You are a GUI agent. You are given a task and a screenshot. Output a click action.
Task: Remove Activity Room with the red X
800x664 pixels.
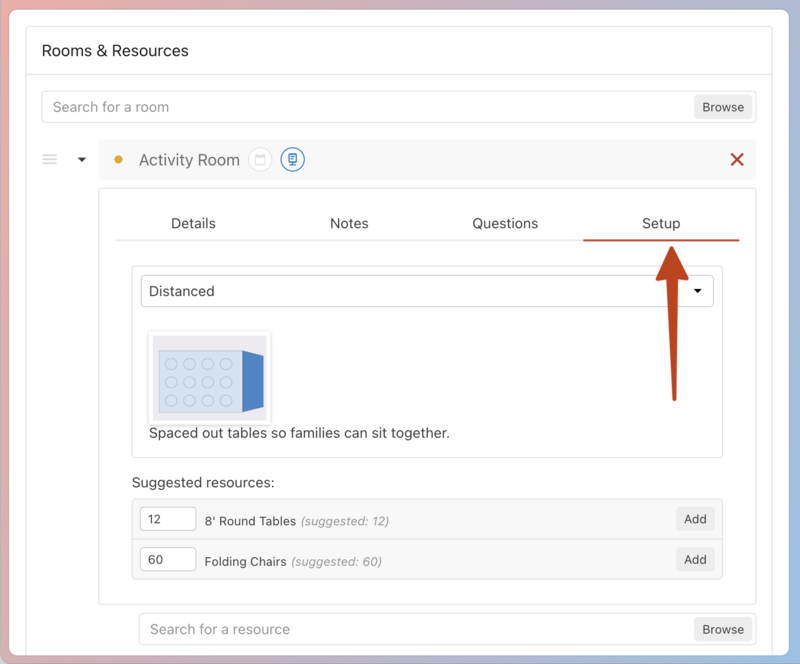[x=737, y=160]
